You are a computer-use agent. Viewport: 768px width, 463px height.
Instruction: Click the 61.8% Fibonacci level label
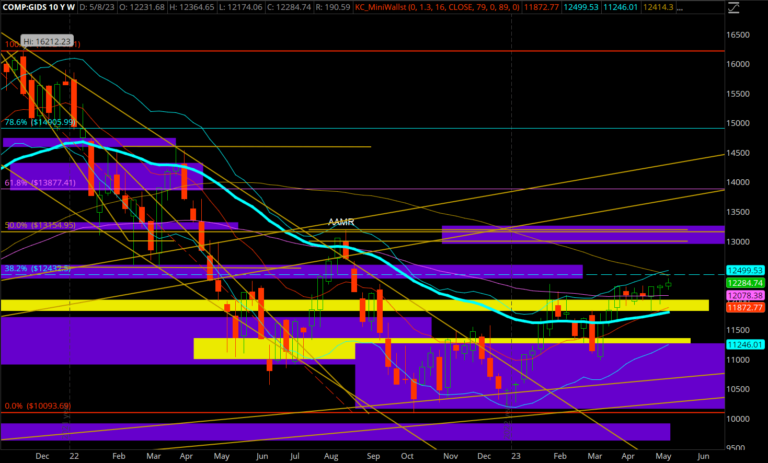pos(40,183)
